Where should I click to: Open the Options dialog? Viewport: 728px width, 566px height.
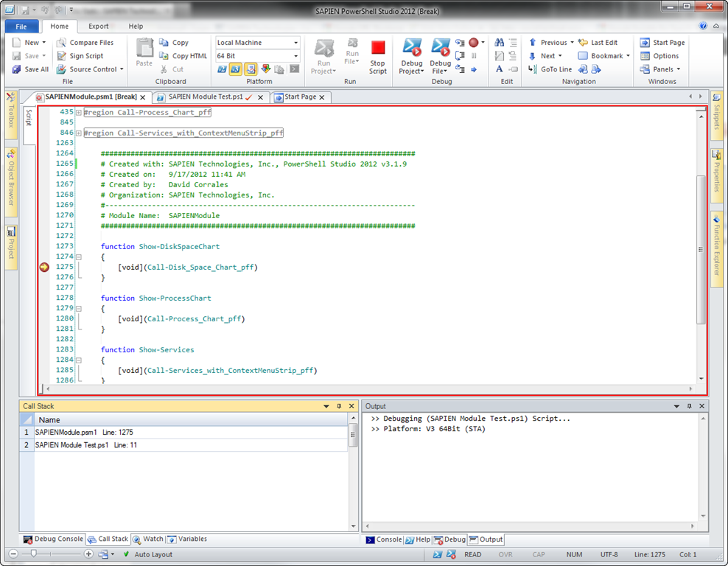click(659, 56)
